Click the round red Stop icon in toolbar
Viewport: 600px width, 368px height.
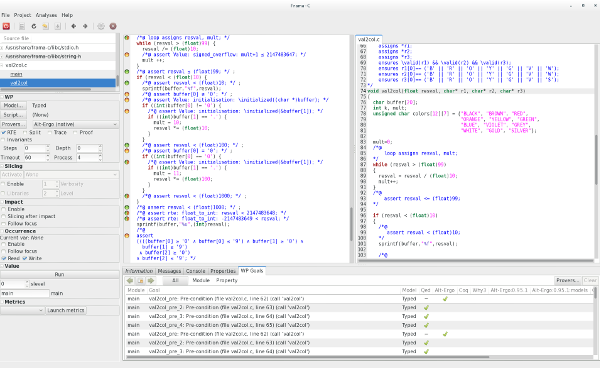click(113, 26)
